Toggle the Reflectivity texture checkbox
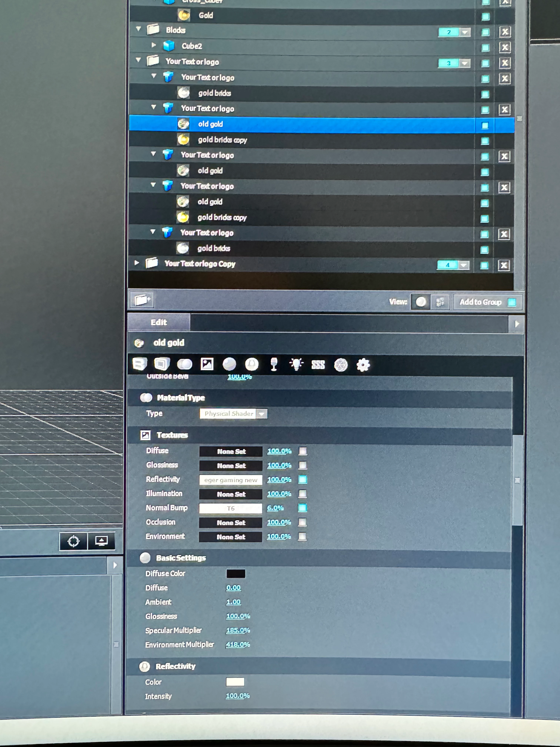The image size is (560, 747). (303, 479)
